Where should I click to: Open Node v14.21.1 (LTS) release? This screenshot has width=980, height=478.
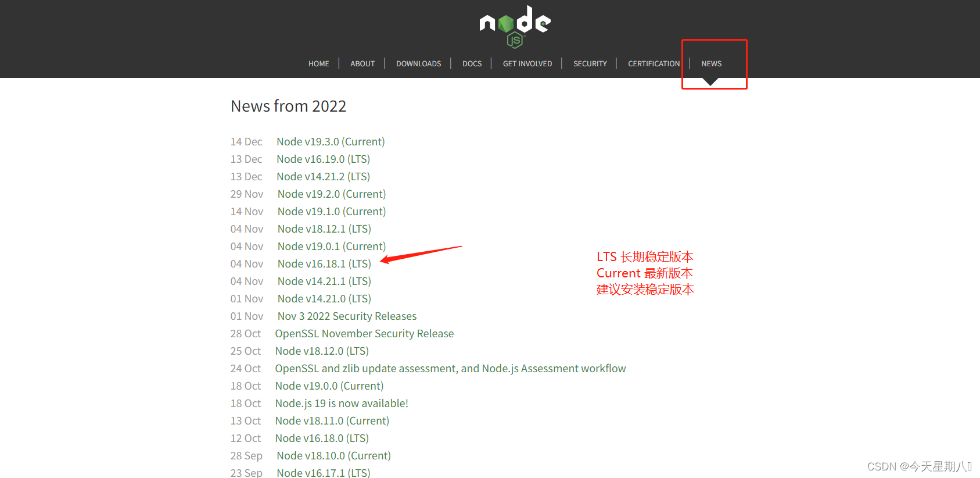point(324,281)
